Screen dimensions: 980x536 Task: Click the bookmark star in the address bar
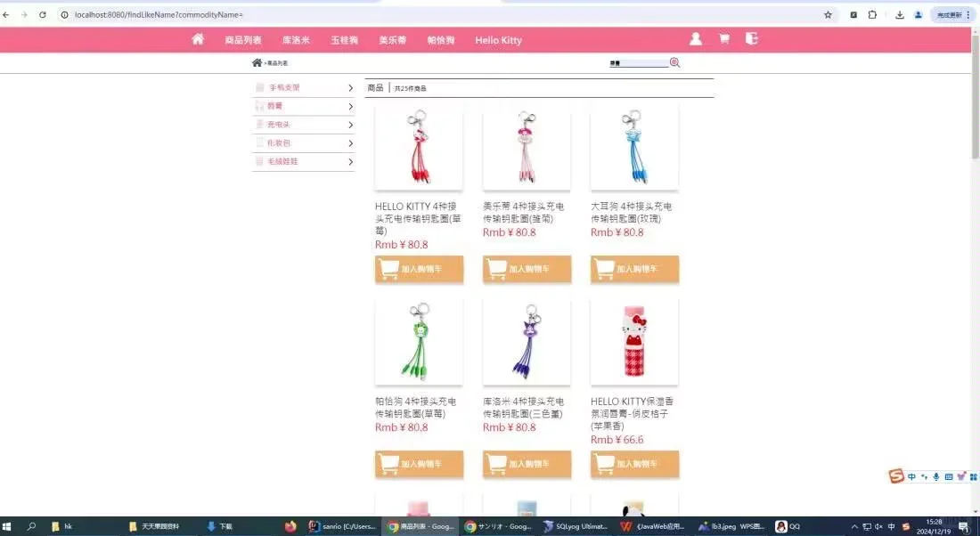pos(828,14)
